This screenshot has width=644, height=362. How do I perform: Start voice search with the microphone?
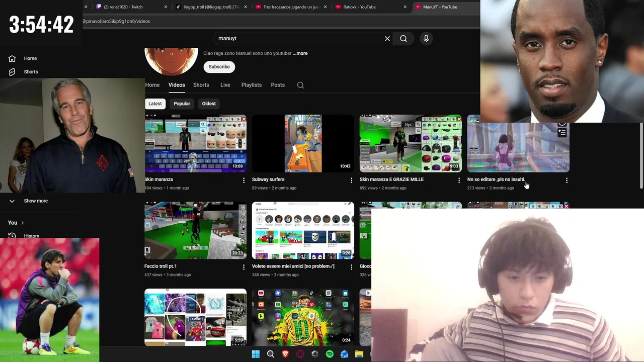point(426,38)
